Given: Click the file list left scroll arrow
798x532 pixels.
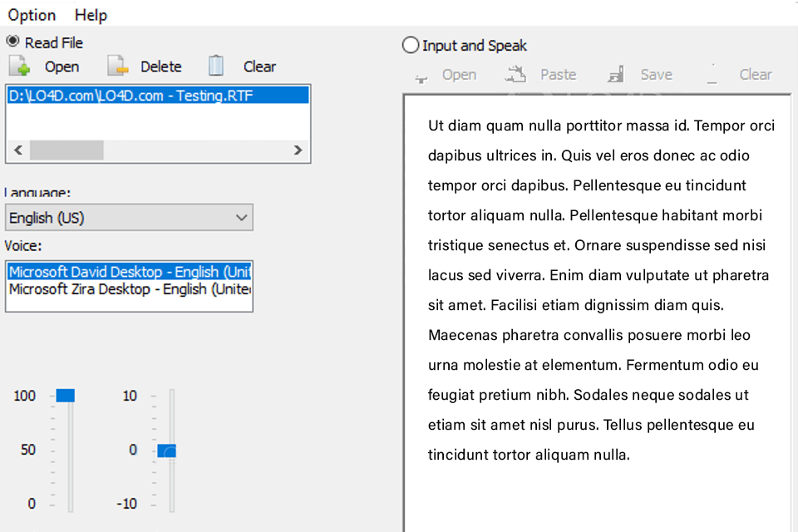Looking at the screenshot, I should click(18, 150).
